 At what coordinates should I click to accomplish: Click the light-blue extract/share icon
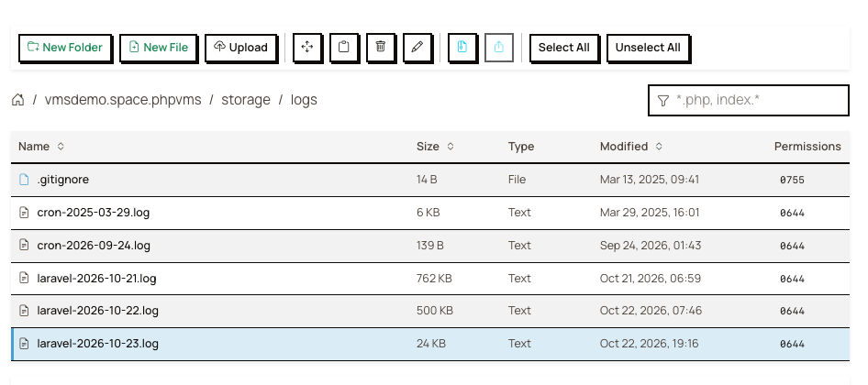[499, 47]
